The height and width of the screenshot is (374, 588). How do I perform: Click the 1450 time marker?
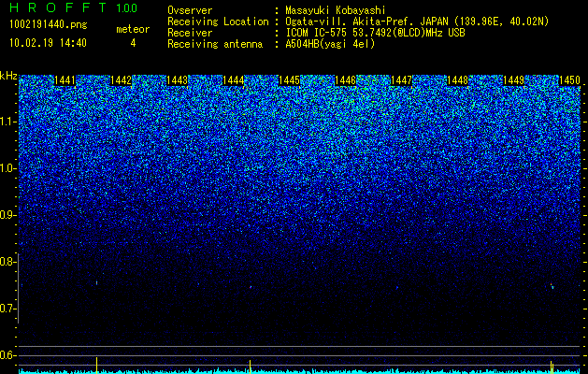pyautogui.click(x=569, y=80)
